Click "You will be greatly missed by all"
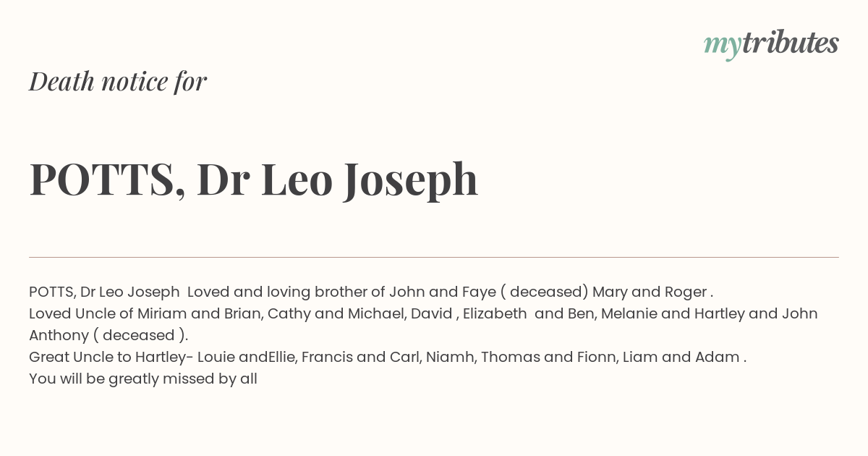The height and width of the screenshot is (456, 868). pos(143,379)
